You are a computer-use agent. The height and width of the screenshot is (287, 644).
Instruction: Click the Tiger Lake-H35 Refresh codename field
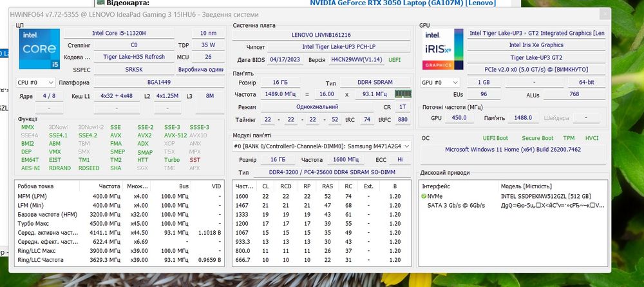134,57
